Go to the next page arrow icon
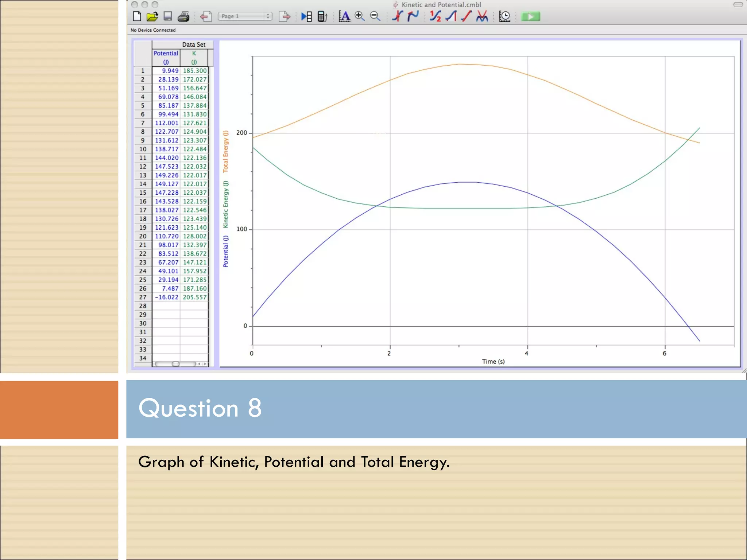The width and height of the screenshot is (747, 560). click(285, 16)
